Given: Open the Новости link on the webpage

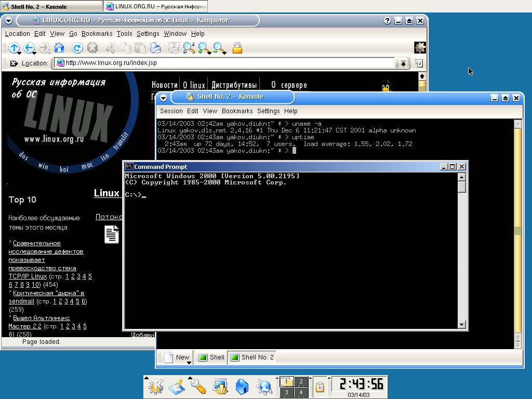Looking at the screenshot, I should (165, 85).
